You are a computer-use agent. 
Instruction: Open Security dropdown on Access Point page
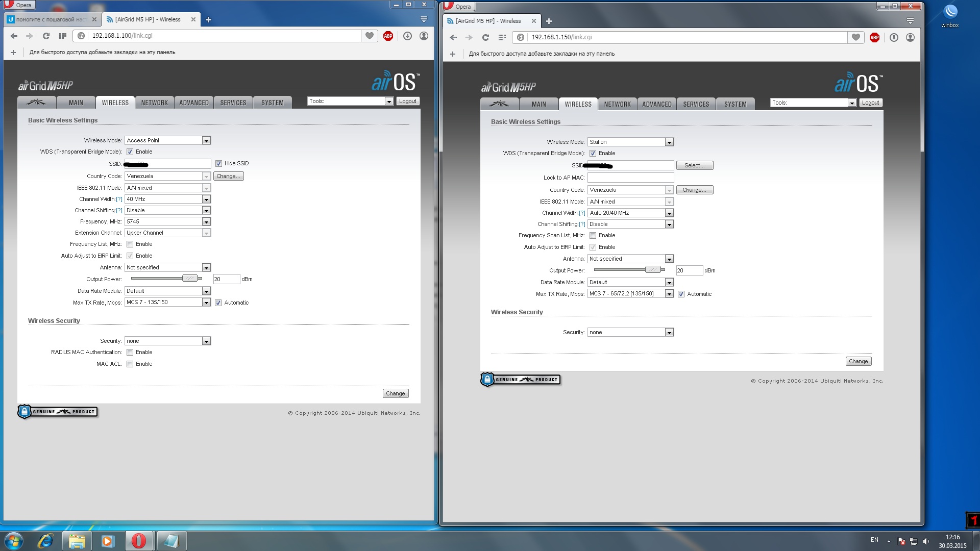[x=167, y=341]
